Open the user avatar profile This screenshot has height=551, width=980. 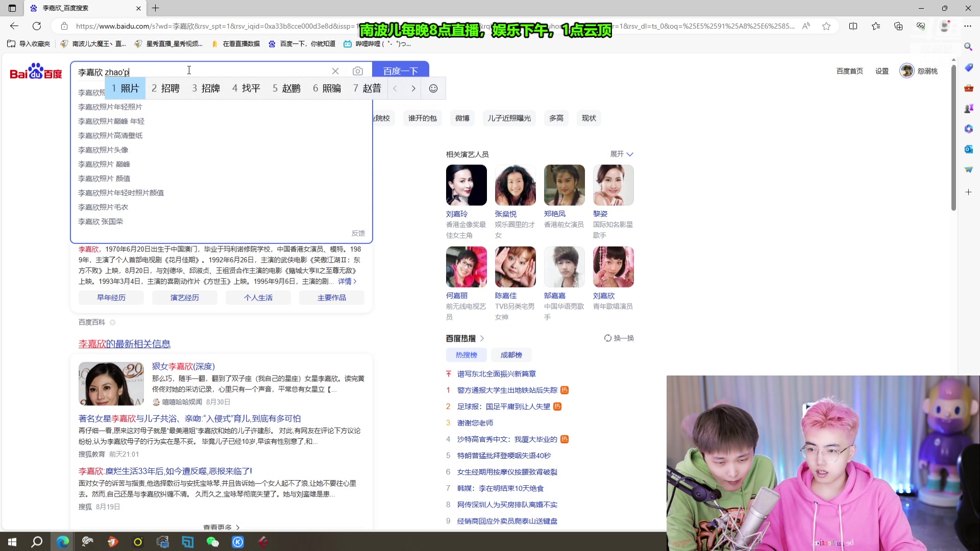pos(906,71)
